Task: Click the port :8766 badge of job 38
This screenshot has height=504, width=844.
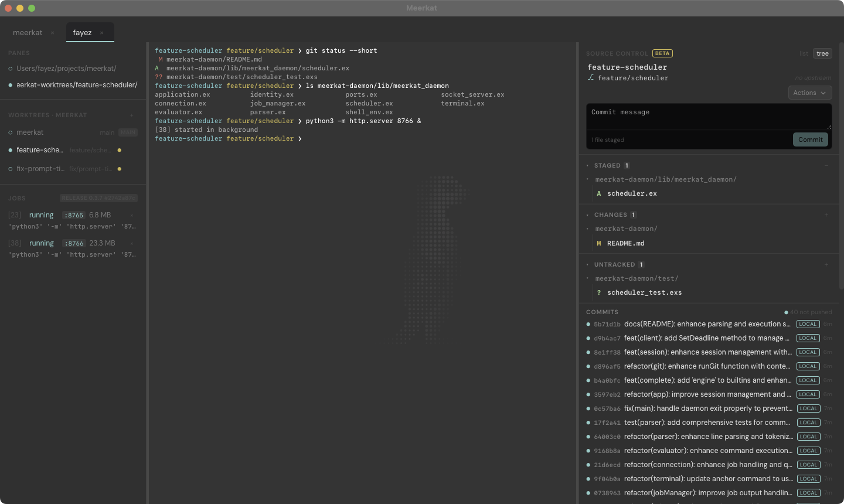Action: [x=74, y=244]
